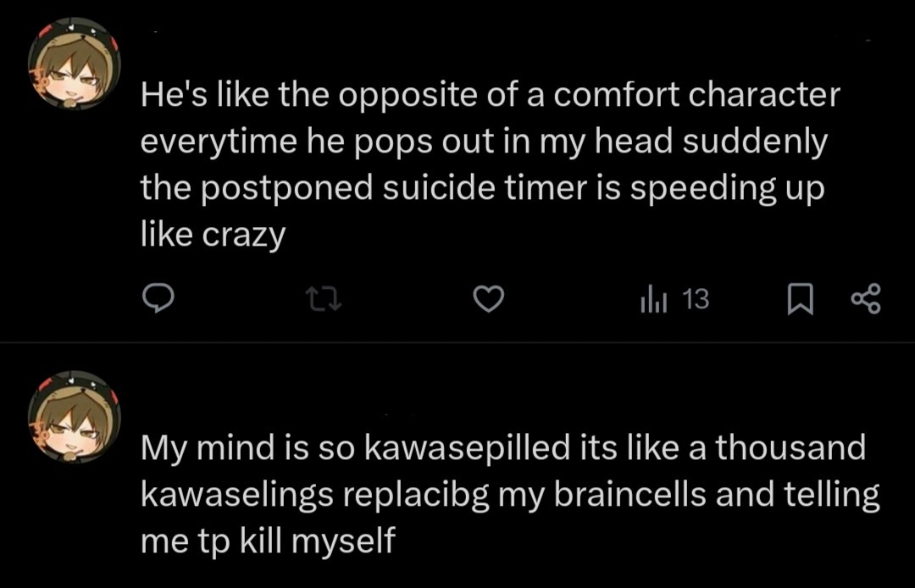Open the first tweet's profile avatar
The width and height of the screenshot is (915, 588).
74,64
